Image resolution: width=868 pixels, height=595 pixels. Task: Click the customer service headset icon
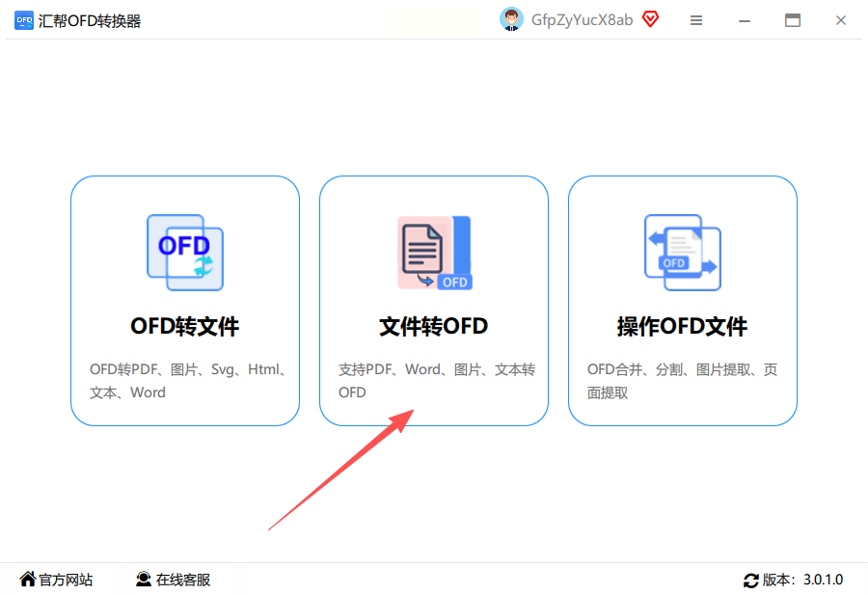click(x=144, y=579)
